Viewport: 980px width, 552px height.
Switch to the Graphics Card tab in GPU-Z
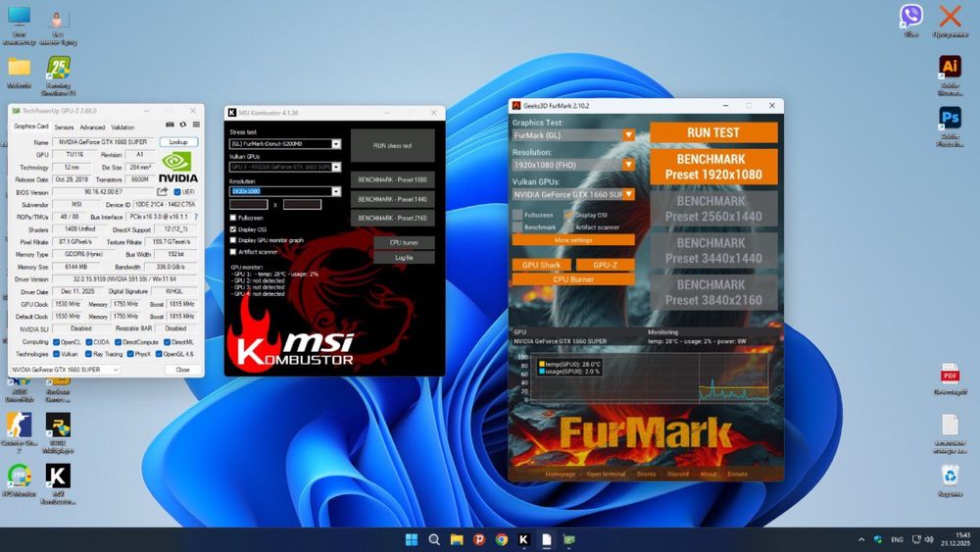pyautogui.click(x=30, y=126)
